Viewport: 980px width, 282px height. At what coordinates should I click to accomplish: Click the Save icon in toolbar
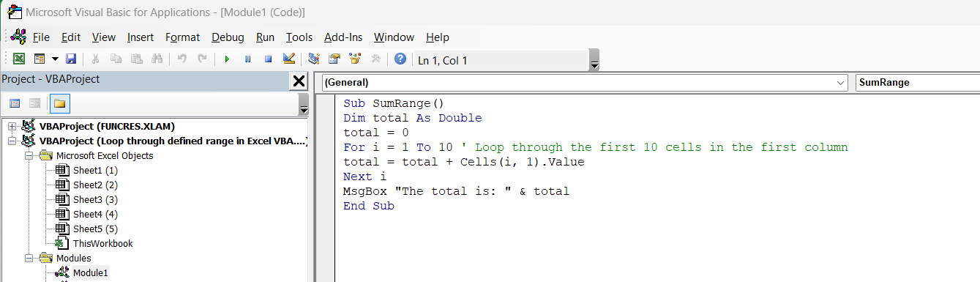(x=71, y=59)
